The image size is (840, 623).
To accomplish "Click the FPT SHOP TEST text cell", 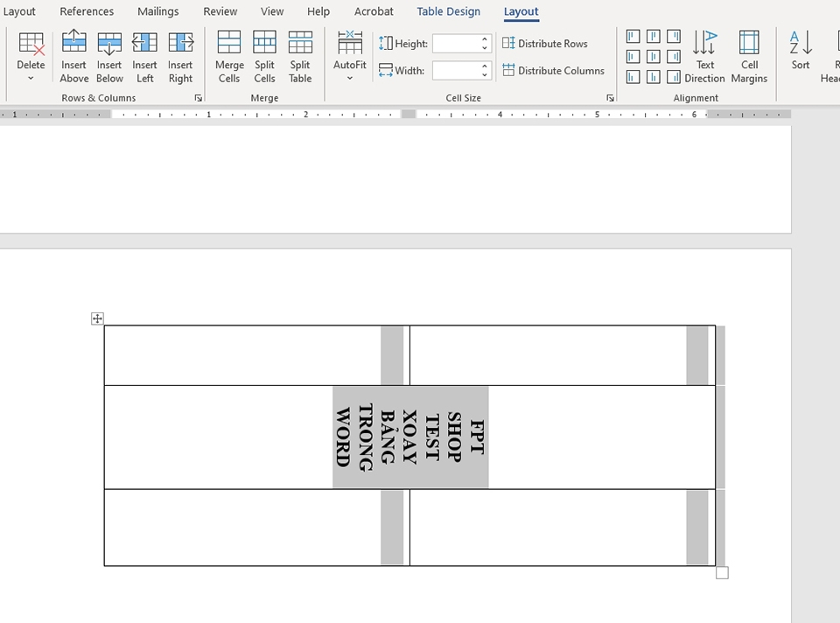I will tap(409, 437).
